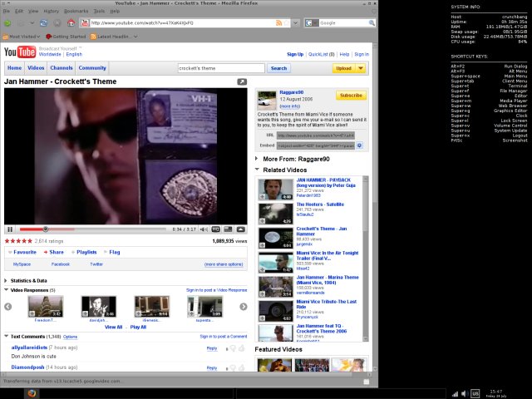Screen dimensions: 532x399
Task: Click the embed customize gear icon
Action: click(358, 145)
